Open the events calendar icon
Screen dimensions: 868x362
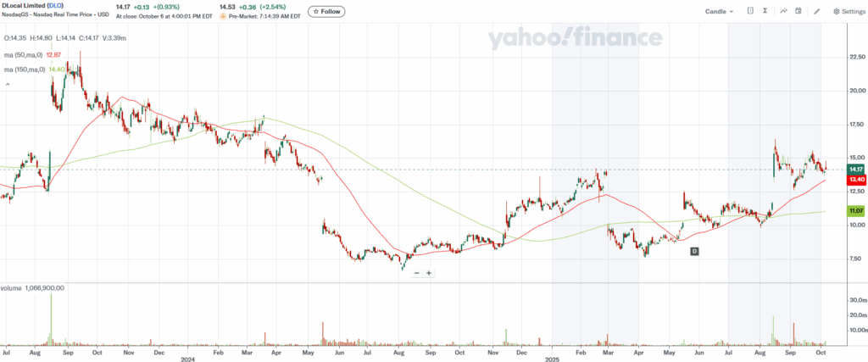click(x=800, y=11)
